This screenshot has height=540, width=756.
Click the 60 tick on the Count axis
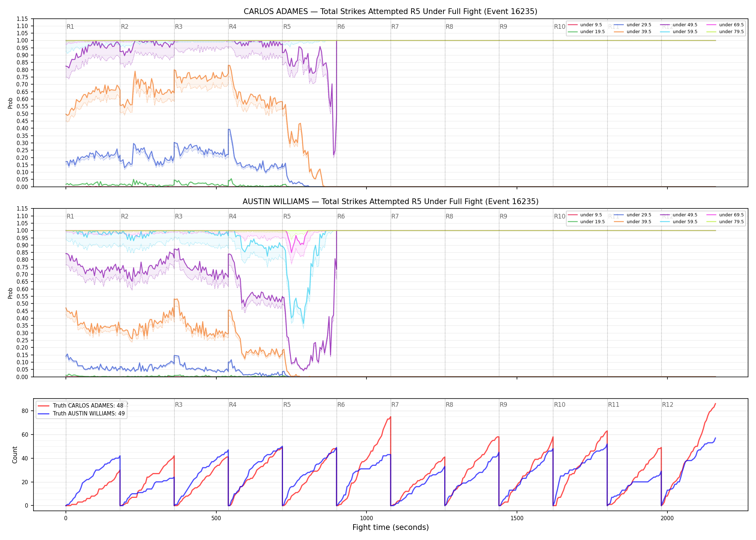(x=25, y=435)
